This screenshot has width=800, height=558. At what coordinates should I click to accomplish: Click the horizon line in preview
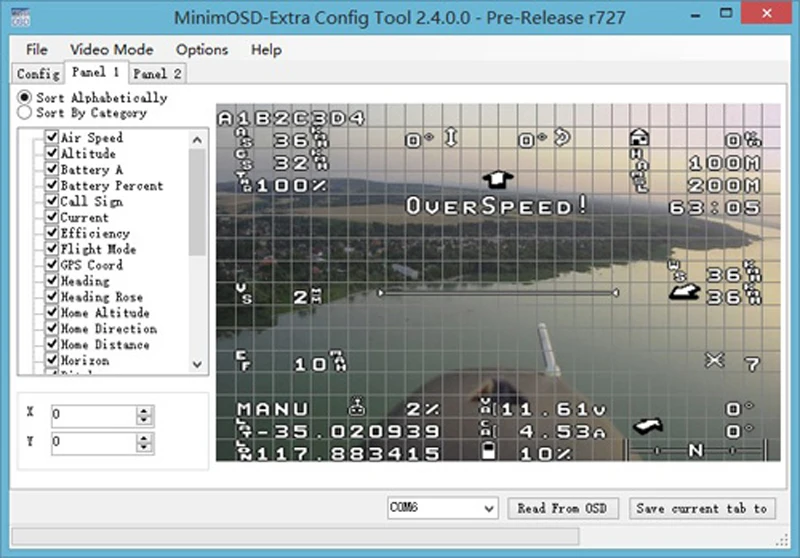point(498,293)
